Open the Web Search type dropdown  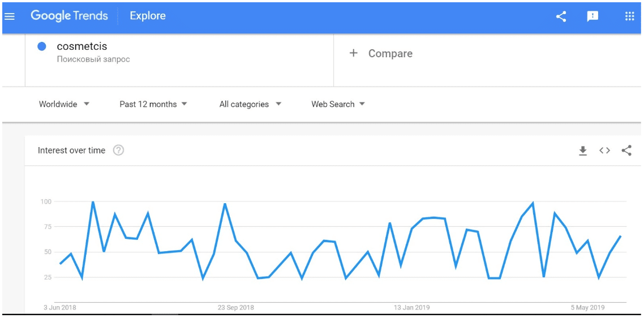[x=338, y=104]
